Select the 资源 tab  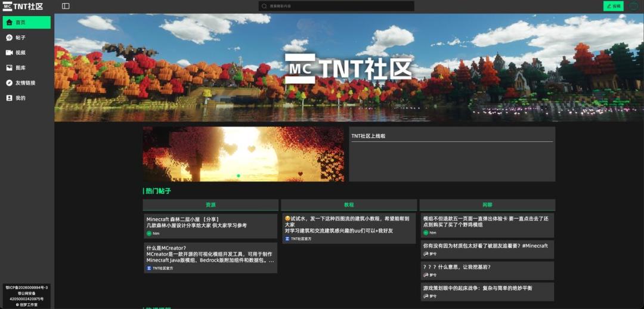tap(210, 205)
